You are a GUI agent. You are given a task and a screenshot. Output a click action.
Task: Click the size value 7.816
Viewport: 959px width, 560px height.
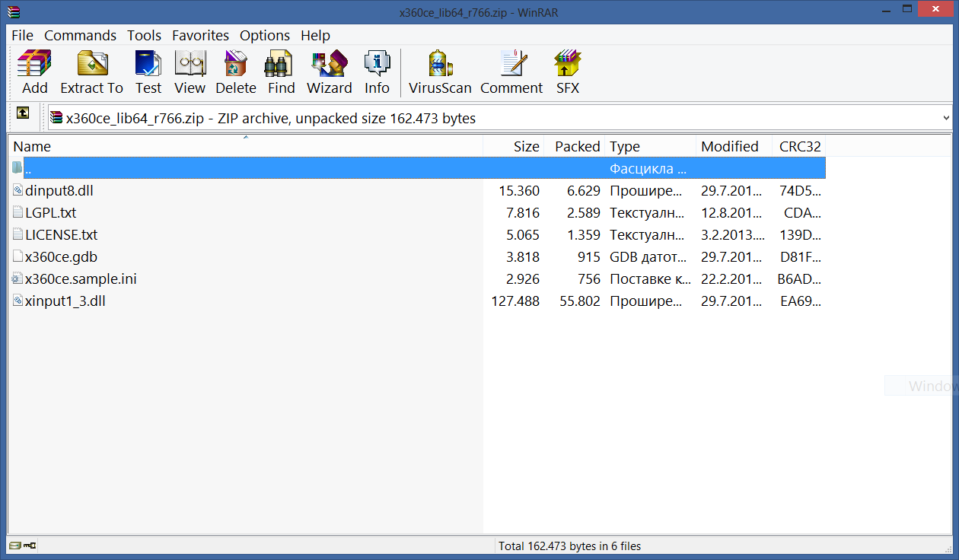(523, 212)
